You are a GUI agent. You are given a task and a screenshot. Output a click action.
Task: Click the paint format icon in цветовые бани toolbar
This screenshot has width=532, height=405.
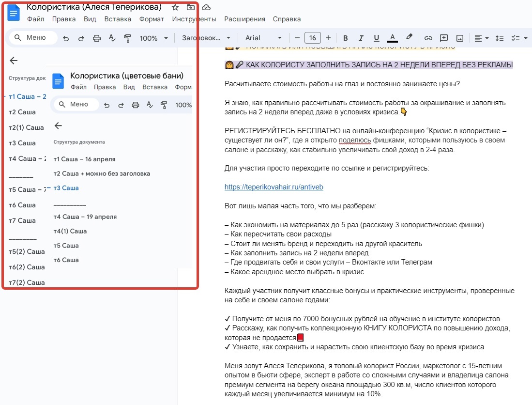[164, 105]
